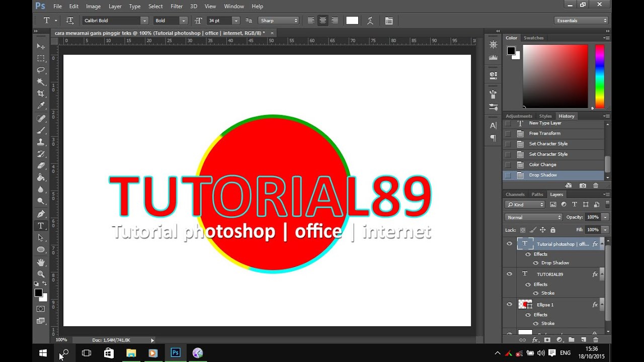Delete layer with trash icon
644x362 pixels.
point(595,340)
